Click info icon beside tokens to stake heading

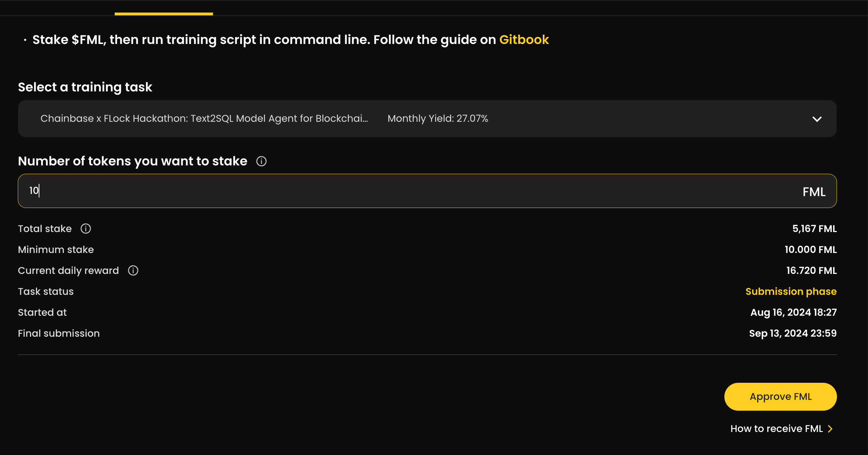click(x=261, y=161)
